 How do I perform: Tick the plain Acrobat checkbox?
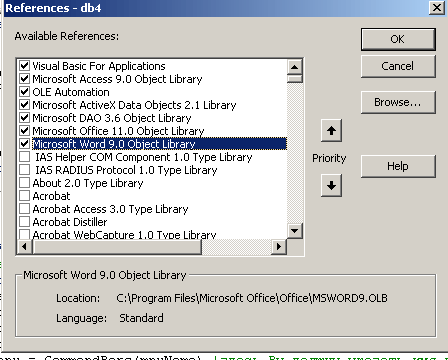point(24,195)
